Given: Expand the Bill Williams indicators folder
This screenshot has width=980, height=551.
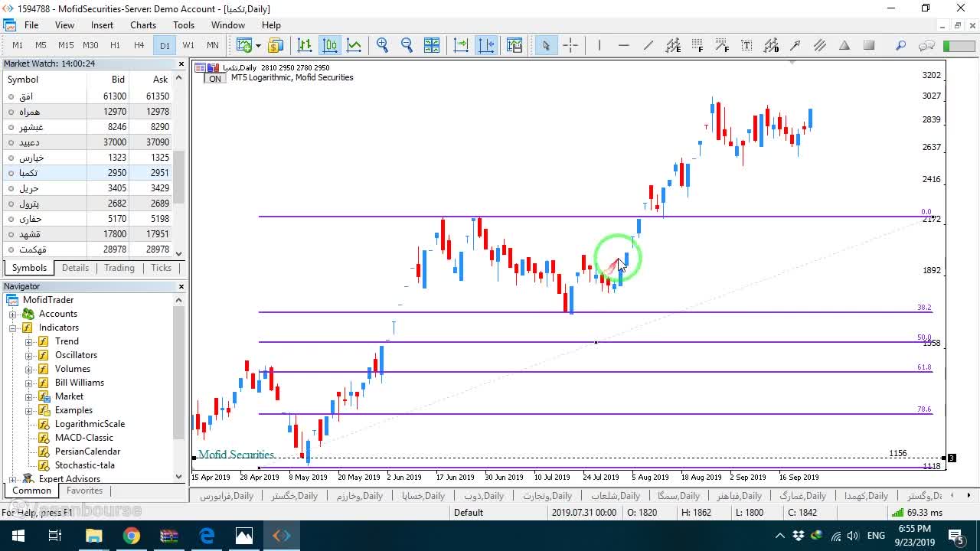Looking at the screenshot, I should [29, 383].
